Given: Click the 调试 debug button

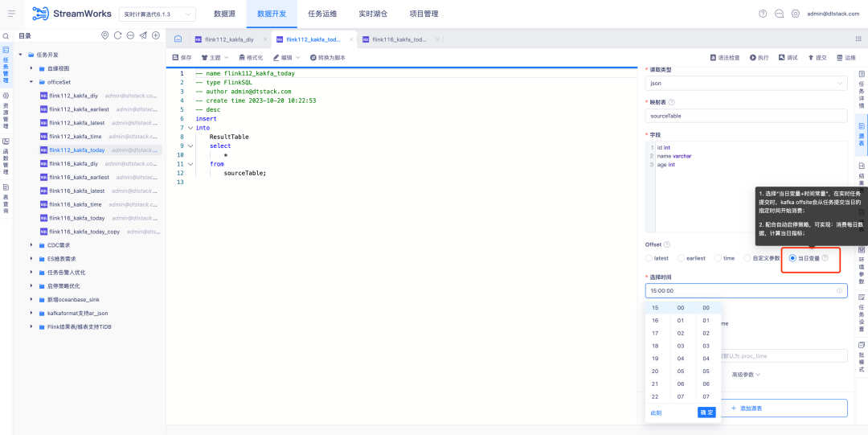Looking at the screenshot, I should 788,58.
